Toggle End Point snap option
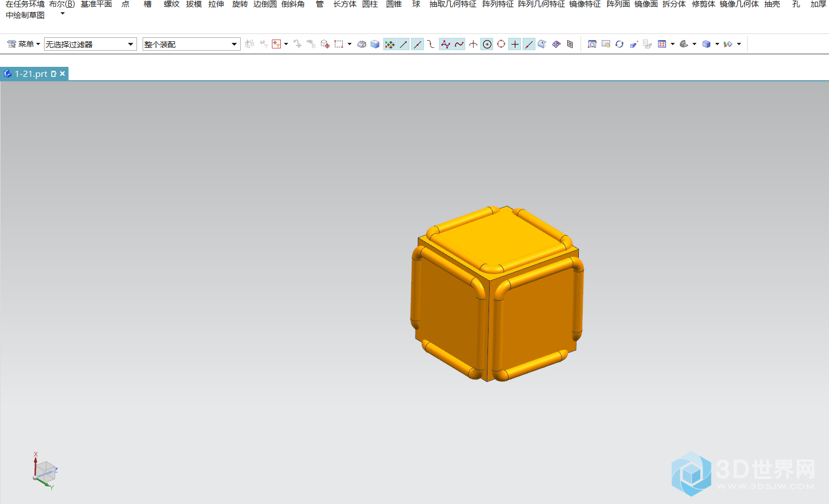 pyautogui.click(x=403, y=44)
